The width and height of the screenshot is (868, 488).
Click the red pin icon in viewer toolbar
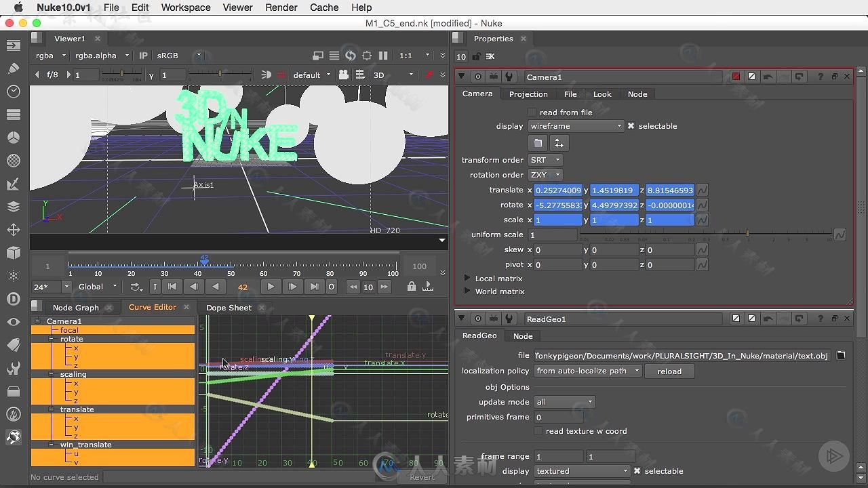coord(429,75)
